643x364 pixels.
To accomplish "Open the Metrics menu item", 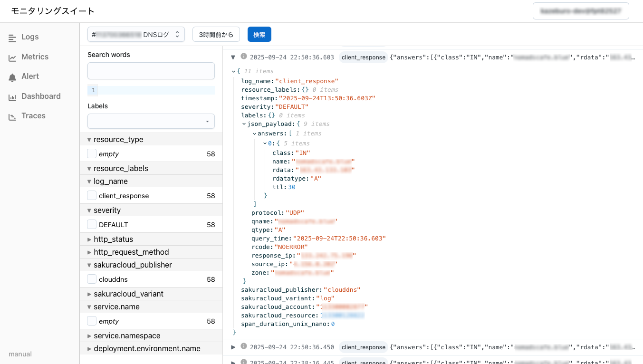I will [35, 57].
